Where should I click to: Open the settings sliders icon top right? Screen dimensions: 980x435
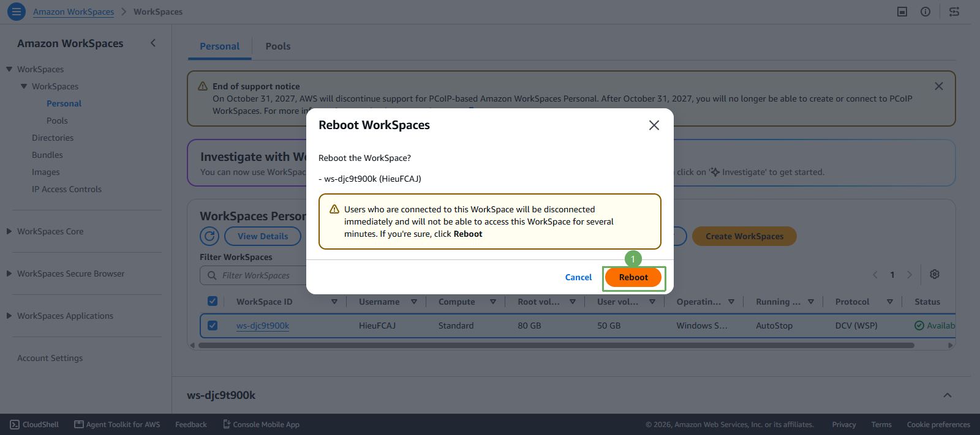(x=954, y=12)
